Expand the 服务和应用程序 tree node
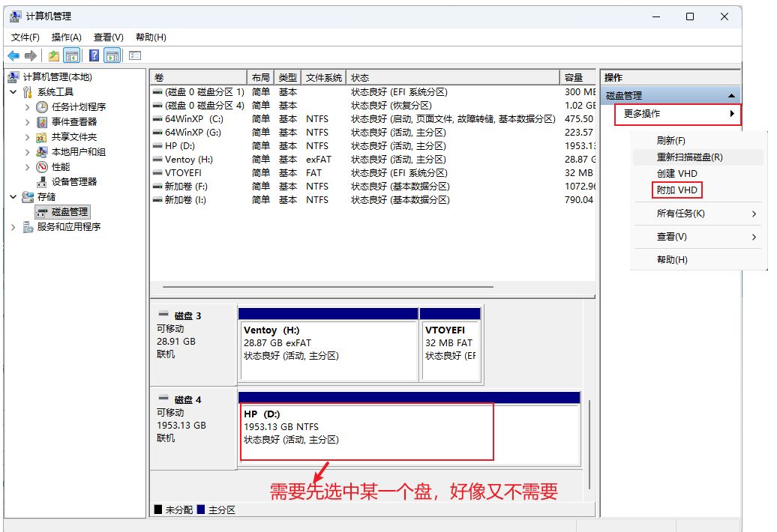 pos(13,226)
